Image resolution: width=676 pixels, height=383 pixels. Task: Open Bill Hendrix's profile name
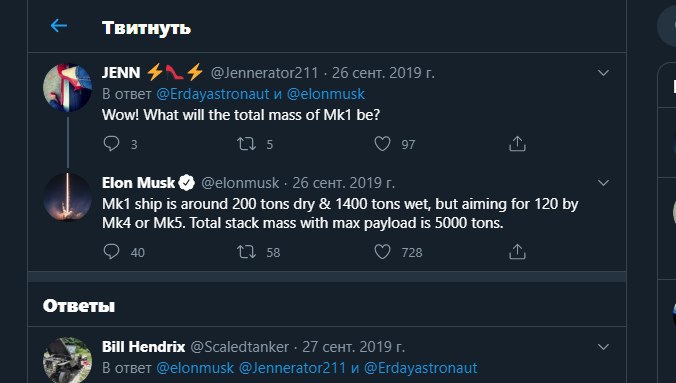point(144,347)
